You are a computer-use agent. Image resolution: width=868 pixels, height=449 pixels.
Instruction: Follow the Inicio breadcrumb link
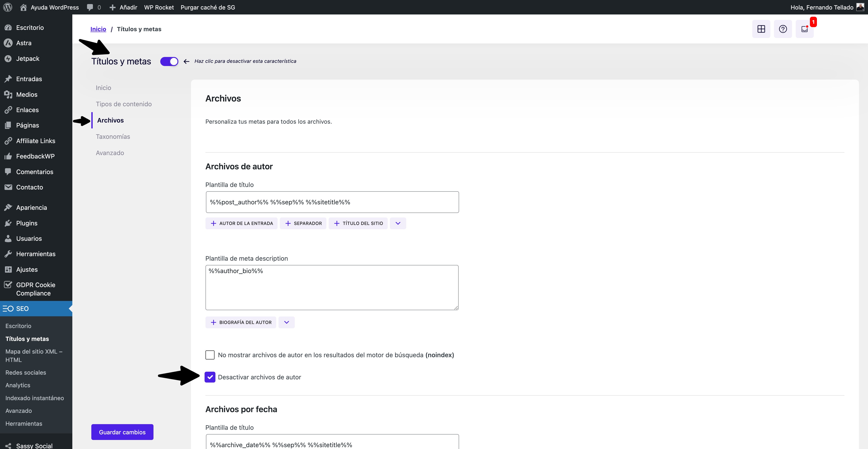click(98, 29)
